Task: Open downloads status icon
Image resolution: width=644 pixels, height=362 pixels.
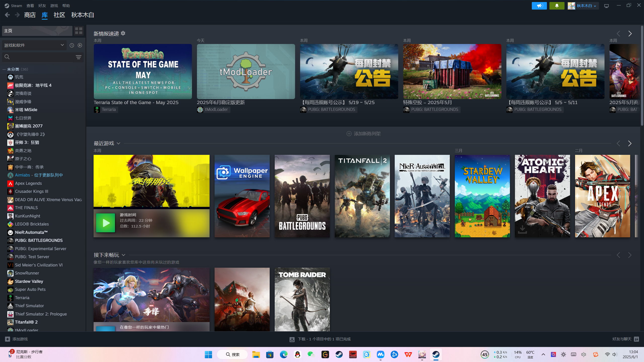Action: (x=292, y=339)
